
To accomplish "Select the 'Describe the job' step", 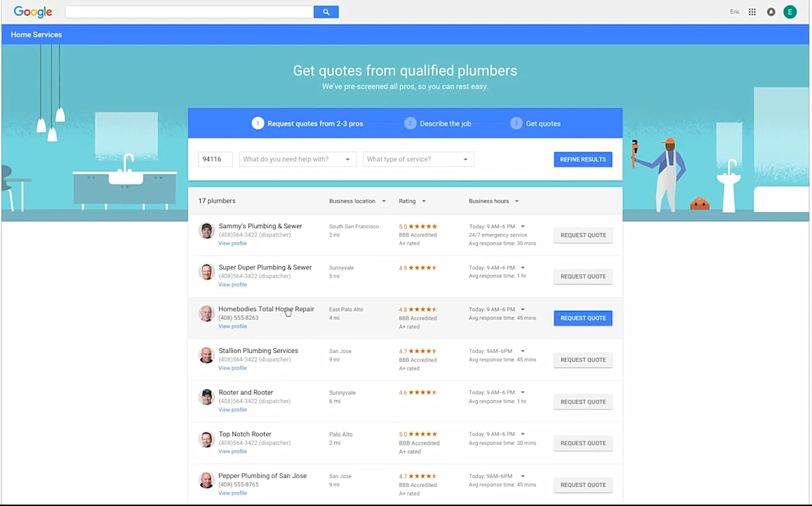I will tap(446, 124).
